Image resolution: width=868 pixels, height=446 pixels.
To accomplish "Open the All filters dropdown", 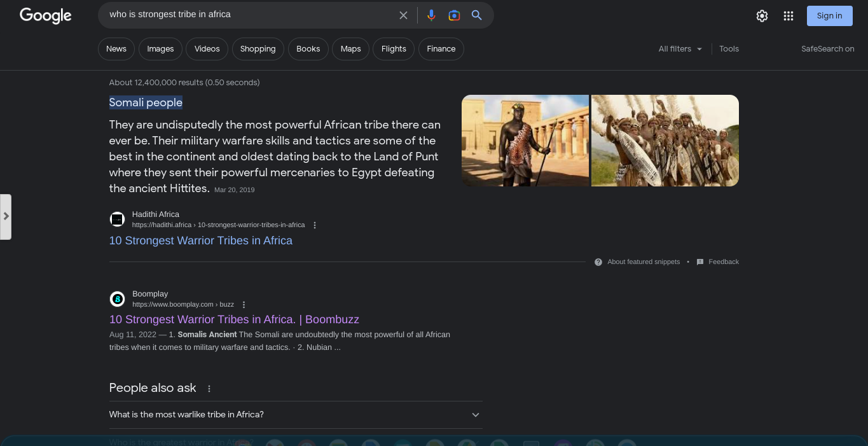I will coord(680,49).
